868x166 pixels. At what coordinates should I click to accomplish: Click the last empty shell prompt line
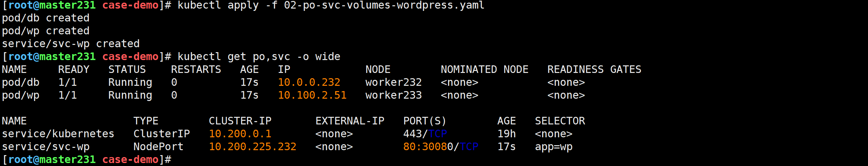point(87,160)
